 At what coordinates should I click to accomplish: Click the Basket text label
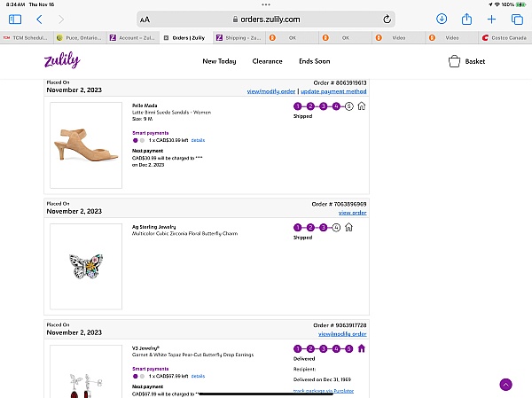click(x=475, y=61)
